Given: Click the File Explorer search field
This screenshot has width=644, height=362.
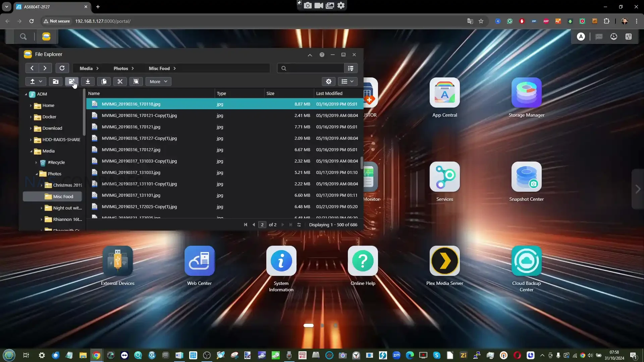Looking at the screenshot, I should pos(314,68).
